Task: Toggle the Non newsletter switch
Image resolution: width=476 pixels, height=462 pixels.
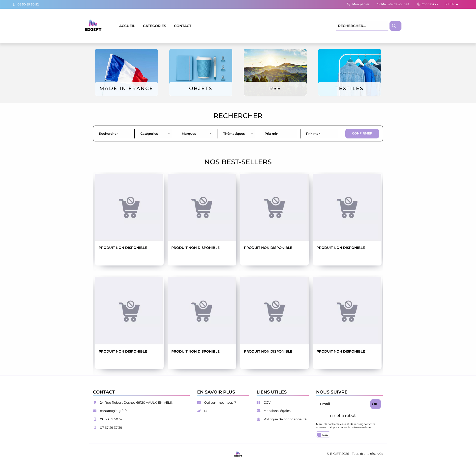Action: point(323,435)
